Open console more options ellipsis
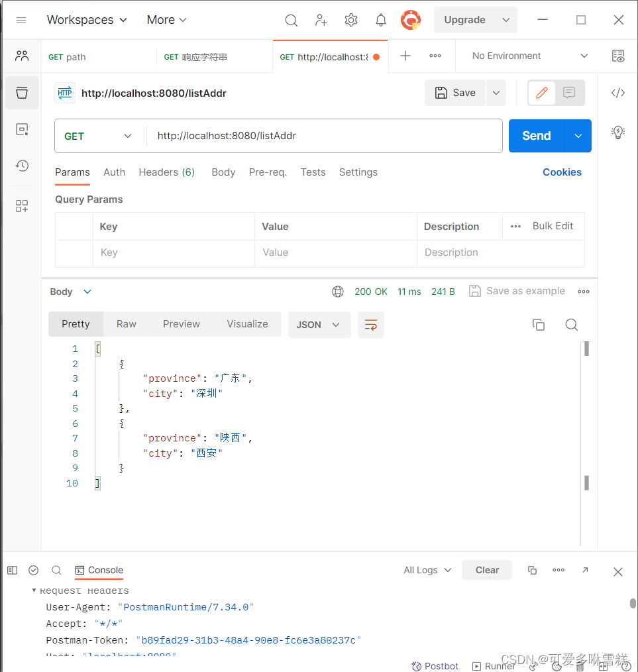The height and width of the screenshot is (672, 638). pyautogui.click(x=558, y=571)
